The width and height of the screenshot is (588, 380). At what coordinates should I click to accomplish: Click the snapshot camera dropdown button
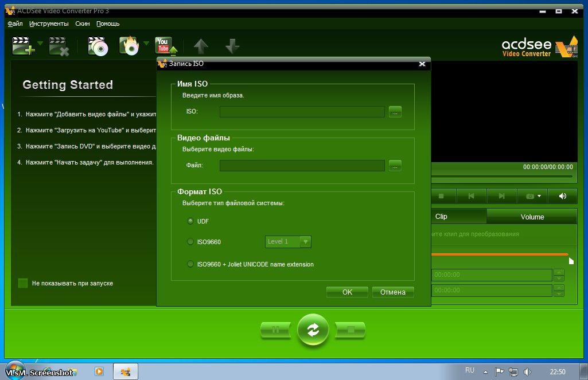pos(532,196)
